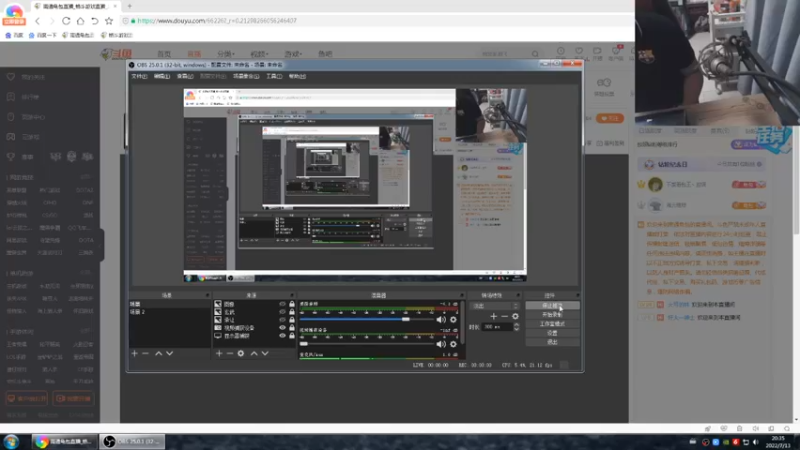Click the orange 关注 follow button on Douyu

[x=610, y=118]
